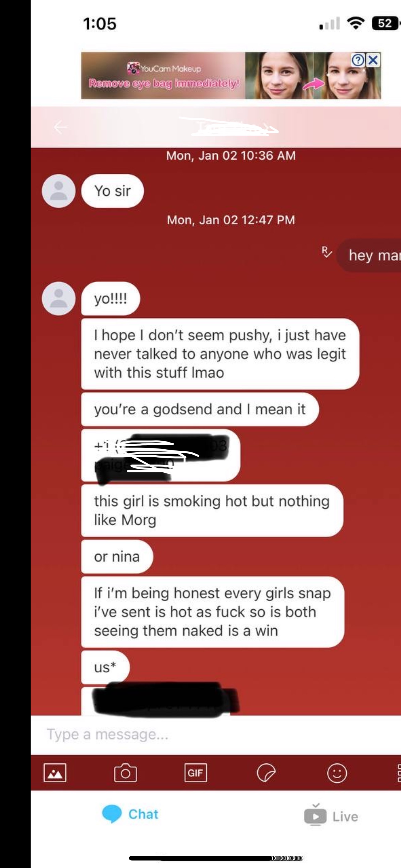This screenshot has width=401, height=868.
Task: Switch to the Live tab
Action: tap(331, 815)
